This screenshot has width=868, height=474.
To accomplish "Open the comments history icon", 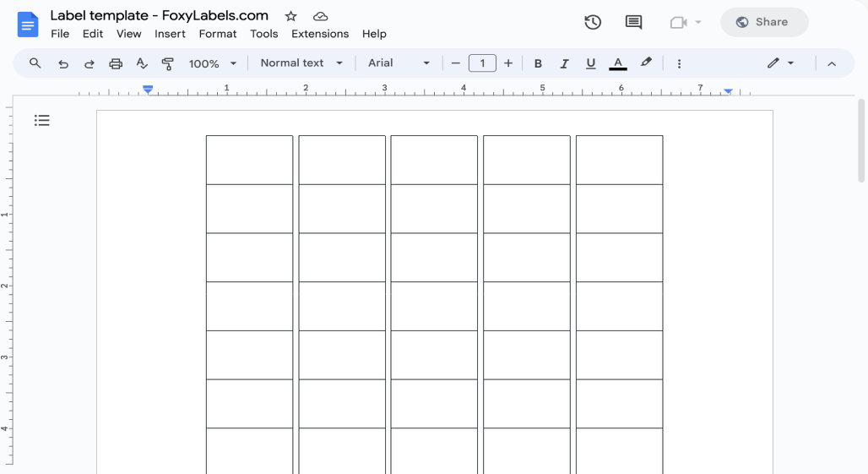I will click(633, 22).
